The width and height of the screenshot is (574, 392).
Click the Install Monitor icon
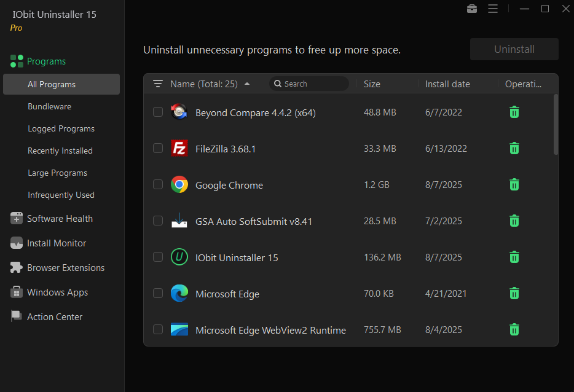click(17, 243)
